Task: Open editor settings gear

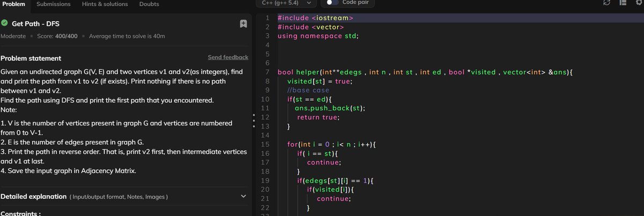Action: [x=638, y=3]
